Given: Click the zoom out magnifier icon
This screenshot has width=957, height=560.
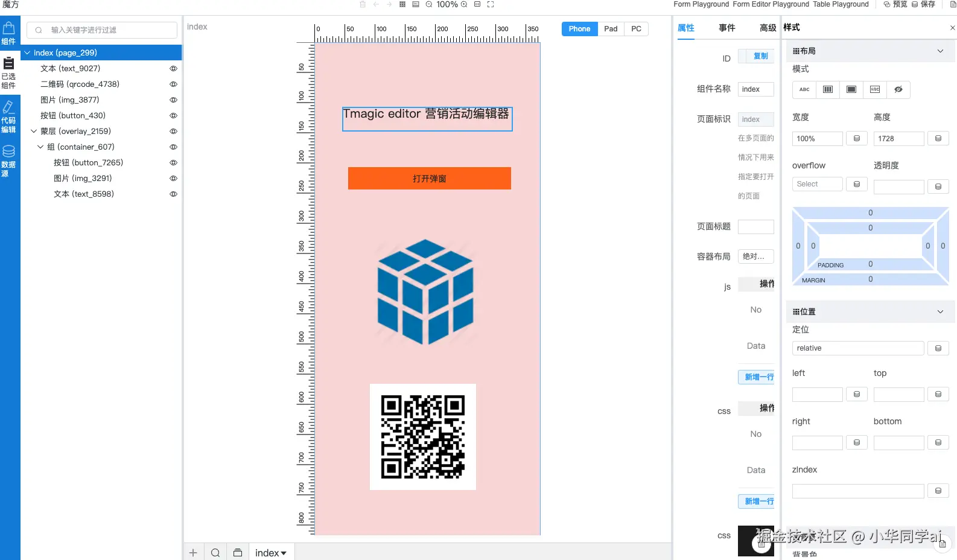Looking at the screenshot, I should (x=429, y=4).
